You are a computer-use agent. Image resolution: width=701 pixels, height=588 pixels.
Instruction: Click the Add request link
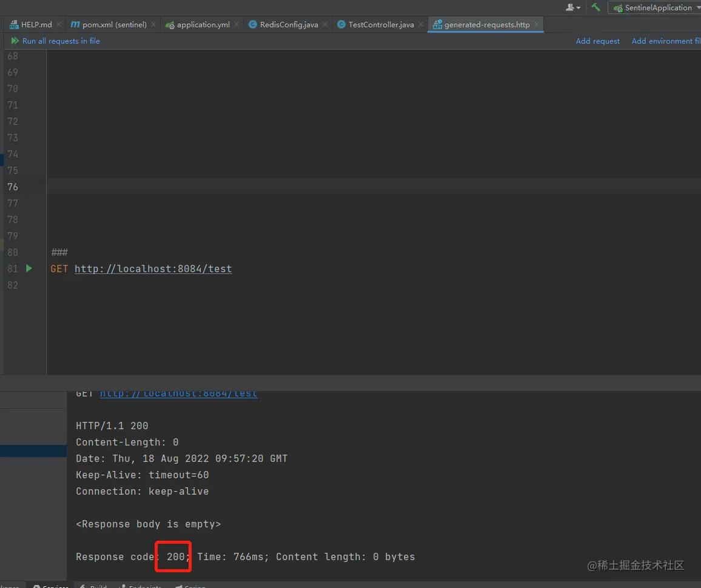[x=597, y=41]
